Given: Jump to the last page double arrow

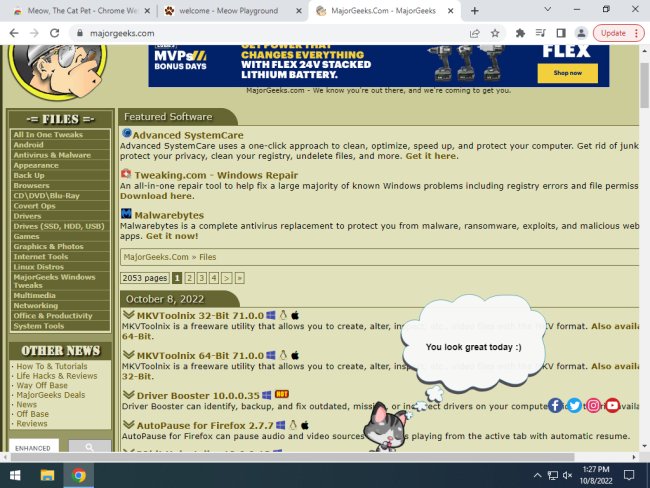Looking at the screenshot, I should pyautogui.click(x=240, y=278).
